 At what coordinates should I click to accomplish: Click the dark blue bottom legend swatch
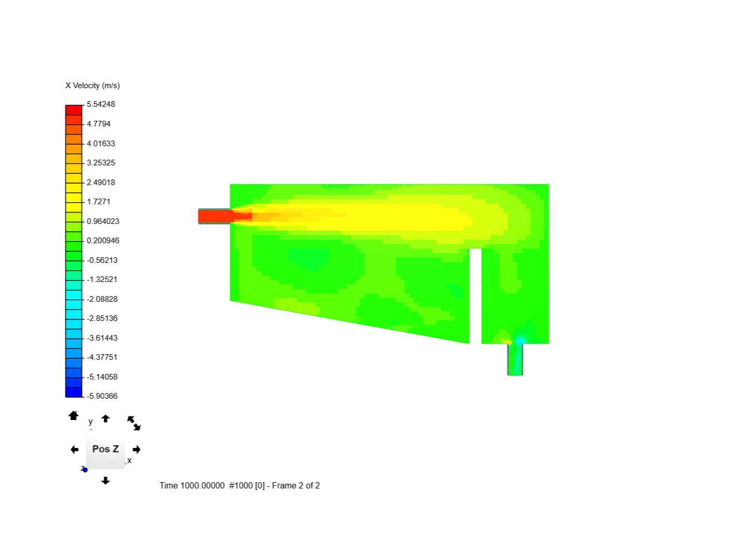pos(74,392)
